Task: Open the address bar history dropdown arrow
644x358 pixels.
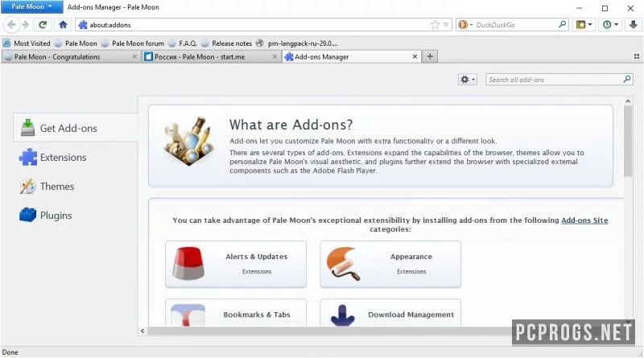Action: [446, 25]
